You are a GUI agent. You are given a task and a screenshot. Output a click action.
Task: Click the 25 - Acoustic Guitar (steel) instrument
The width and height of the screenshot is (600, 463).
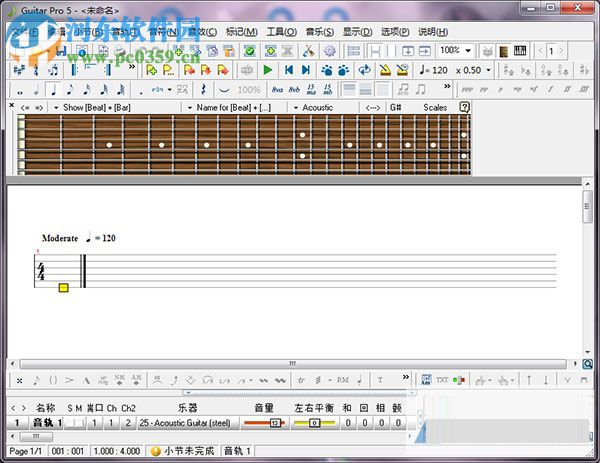[x=190, y=423]
